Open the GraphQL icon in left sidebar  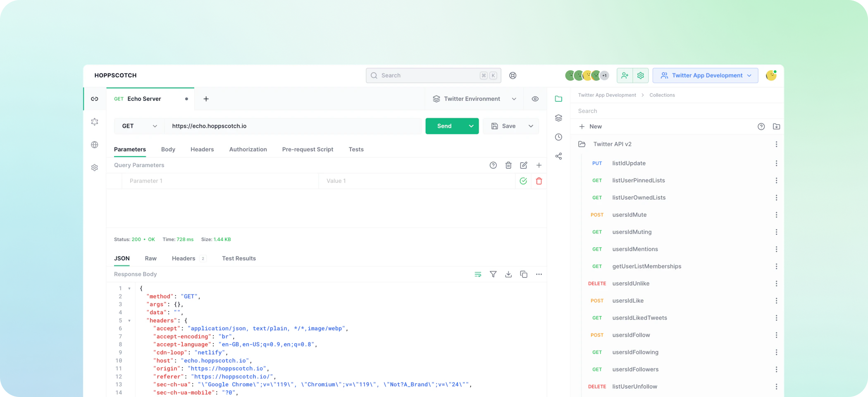95,122
